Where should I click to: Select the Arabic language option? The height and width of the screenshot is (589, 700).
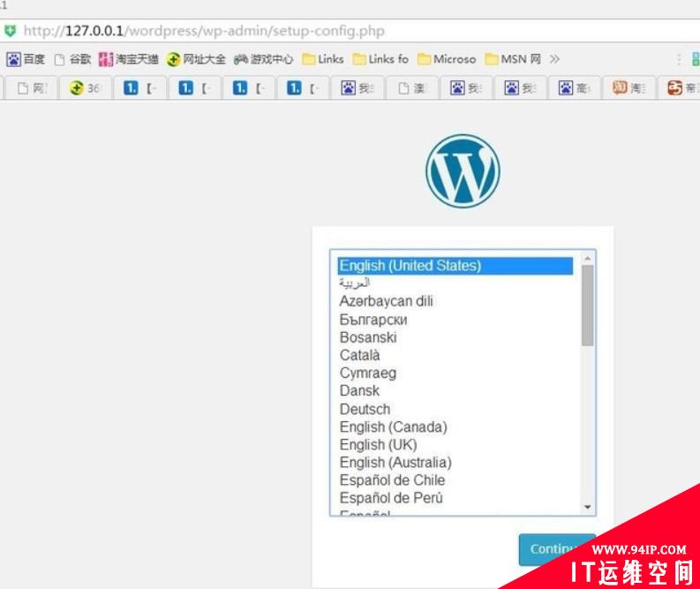pyautogui.click(x=455, y=283)
